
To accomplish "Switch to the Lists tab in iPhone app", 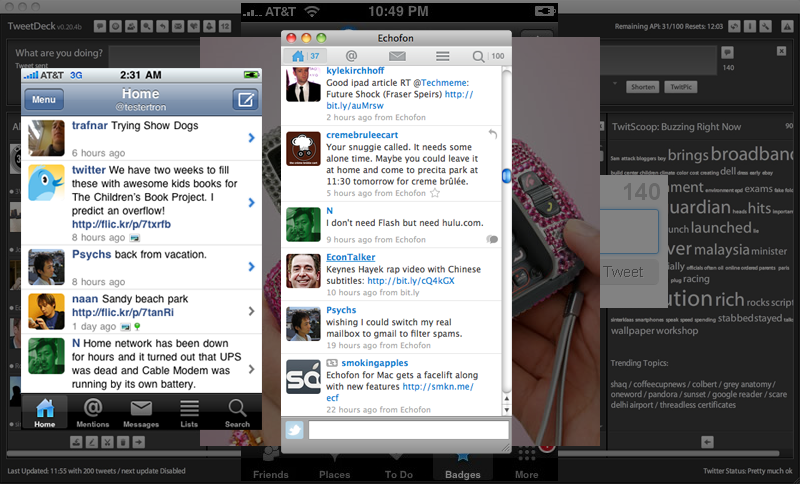I will click(189, 412).
